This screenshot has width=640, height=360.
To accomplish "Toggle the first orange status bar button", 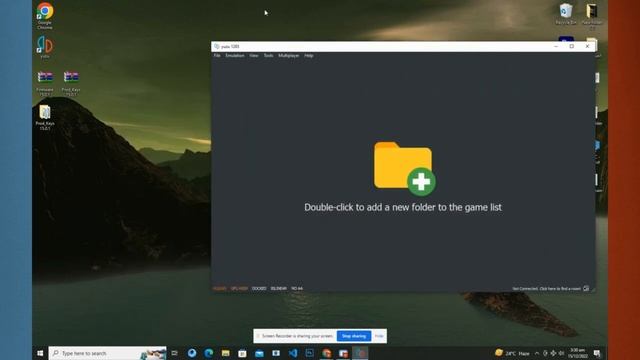I will pos(220,289).
